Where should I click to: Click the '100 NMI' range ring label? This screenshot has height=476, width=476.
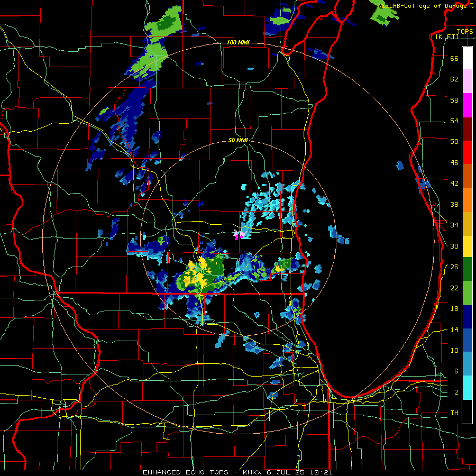click(238, 42)
